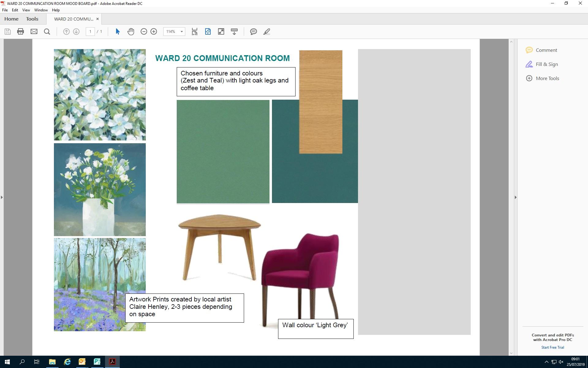Screen dimensions: 588x368
Task: Collapse the right tools pane arrow
Action: (515, 197)
